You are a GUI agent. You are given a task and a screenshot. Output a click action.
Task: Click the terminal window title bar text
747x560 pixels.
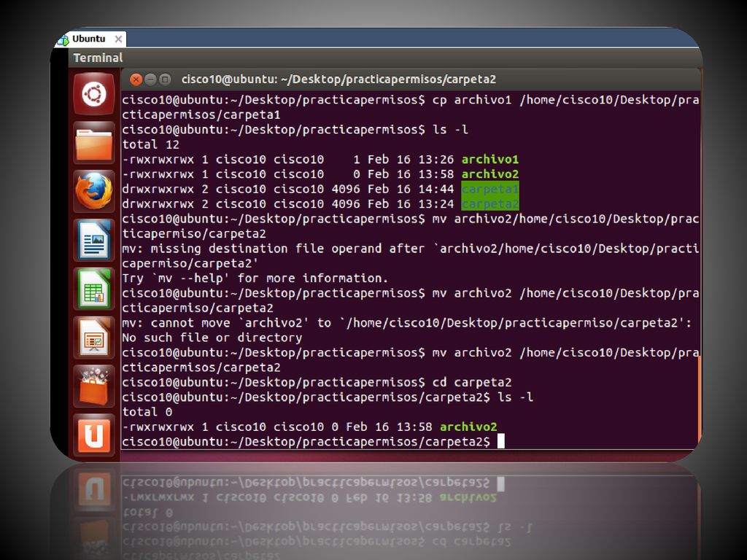[338, 79]
